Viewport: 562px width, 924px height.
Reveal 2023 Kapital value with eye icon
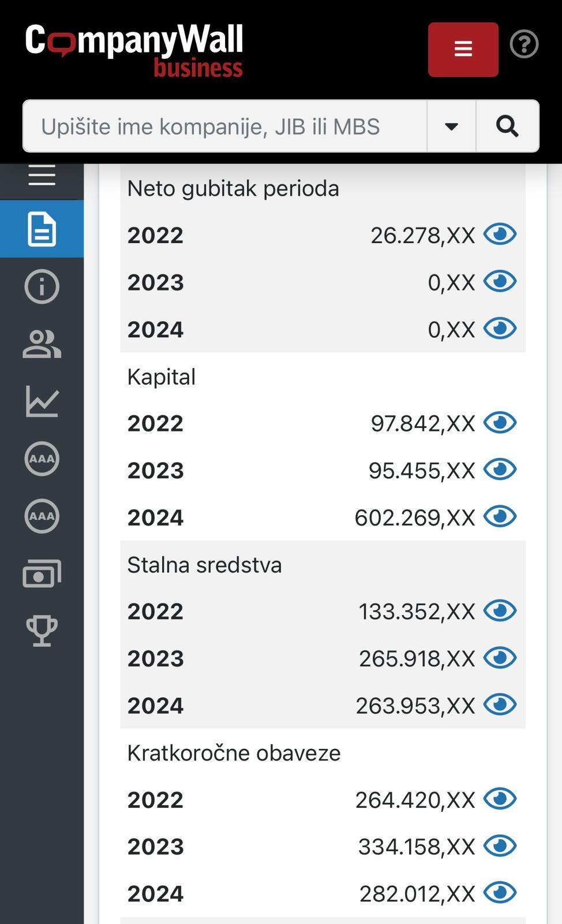500,470
